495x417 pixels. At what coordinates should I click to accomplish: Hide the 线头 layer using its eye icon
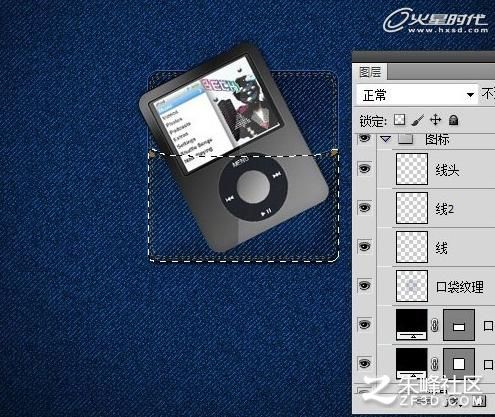coord(364,168)
